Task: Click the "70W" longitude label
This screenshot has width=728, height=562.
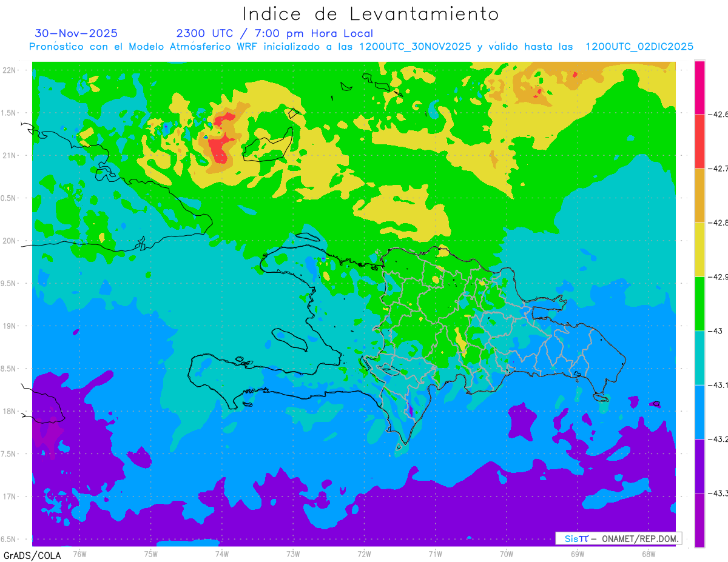Action: 507,554
